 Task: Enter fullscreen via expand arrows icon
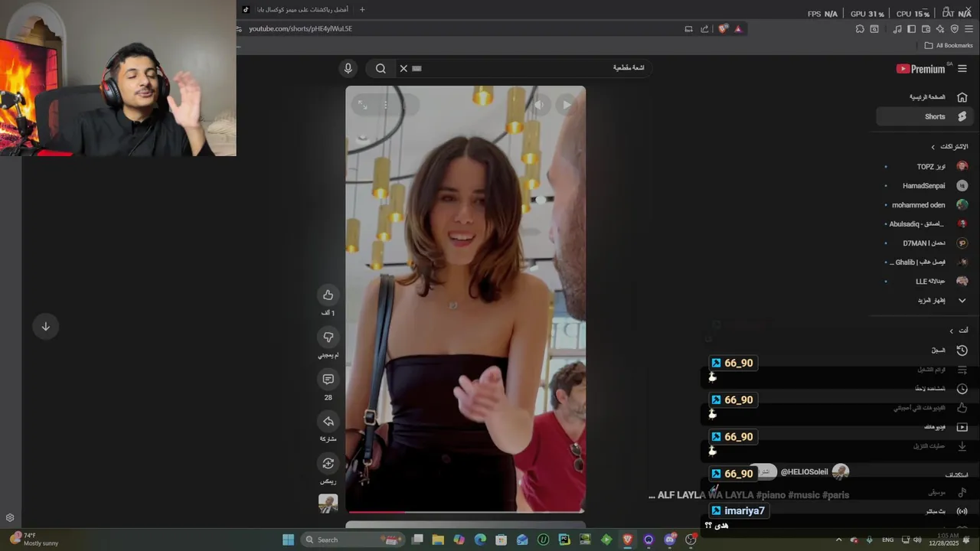coord(363,105)
